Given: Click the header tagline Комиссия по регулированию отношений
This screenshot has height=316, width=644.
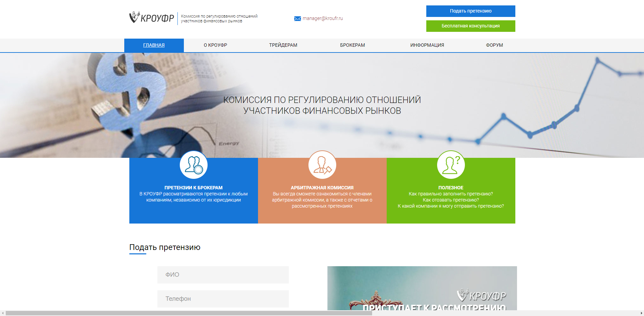Looking at the screenshot, I should pos(219,19).
